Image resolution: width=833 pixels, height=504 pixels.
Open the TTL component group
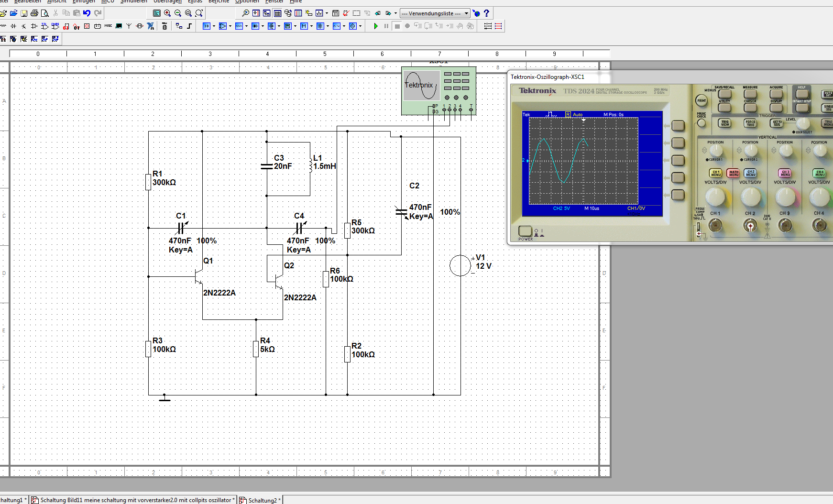[x=45, y=26]
